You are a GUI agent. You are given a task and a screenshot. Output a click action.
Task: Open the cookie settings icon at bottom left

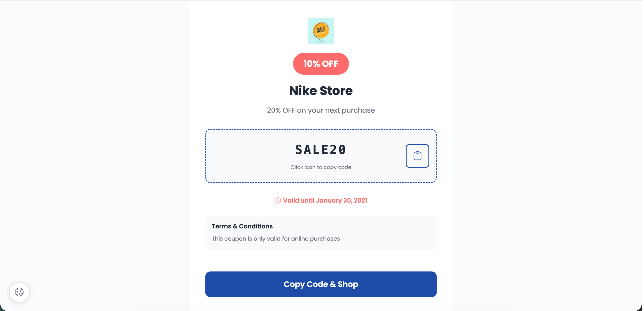click(x=19, y=292)
